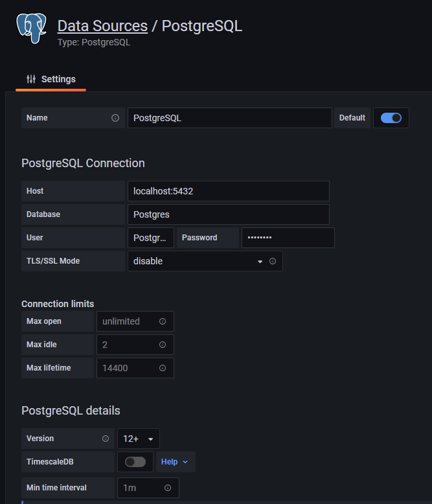The image size is (432, 504).
Task: Open the Data Sources breadcrumb link
Action: (102, 26)
